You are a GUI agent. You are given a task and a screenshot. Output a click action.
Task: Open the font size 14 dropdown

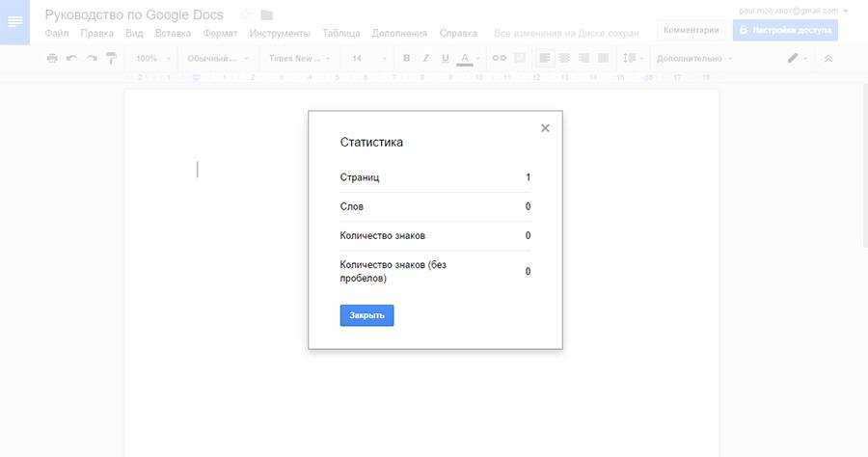(x=368, y=58)
